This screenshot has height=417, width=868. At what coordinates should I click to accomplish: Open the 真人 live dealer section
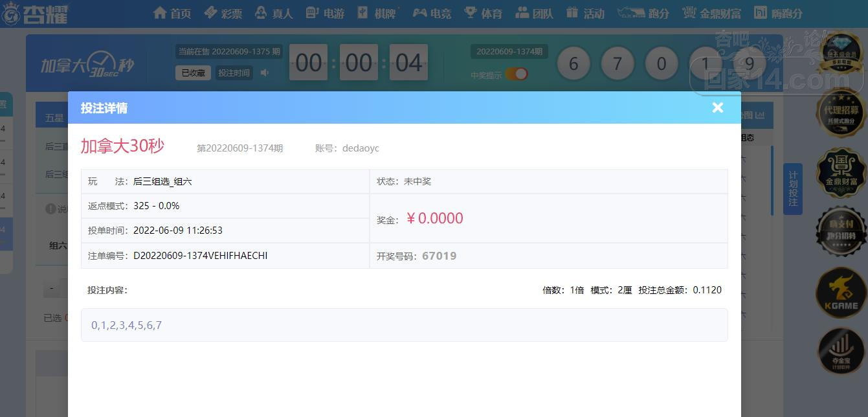point(274,13)
